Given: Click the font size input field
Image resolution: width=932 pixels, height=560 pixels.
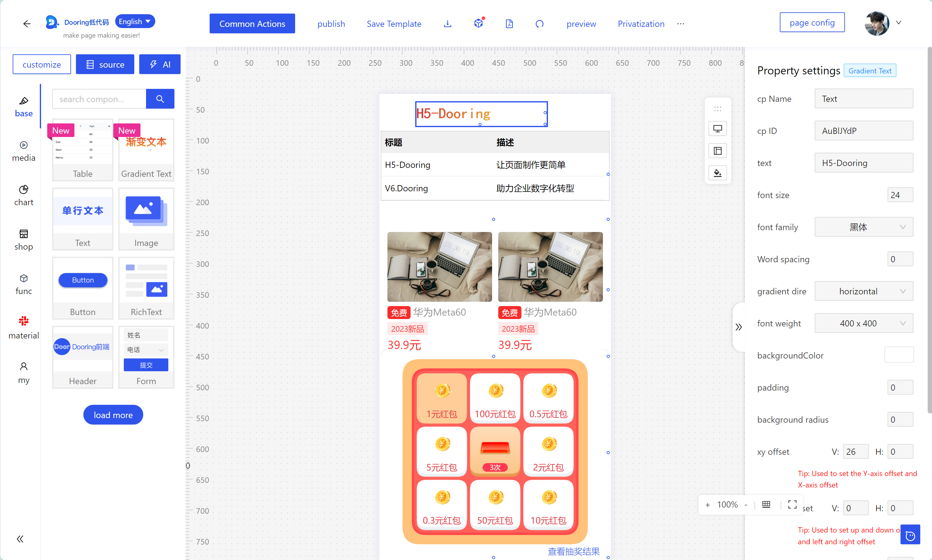Looking at the screenshot, I should click(x=900, y=195).
